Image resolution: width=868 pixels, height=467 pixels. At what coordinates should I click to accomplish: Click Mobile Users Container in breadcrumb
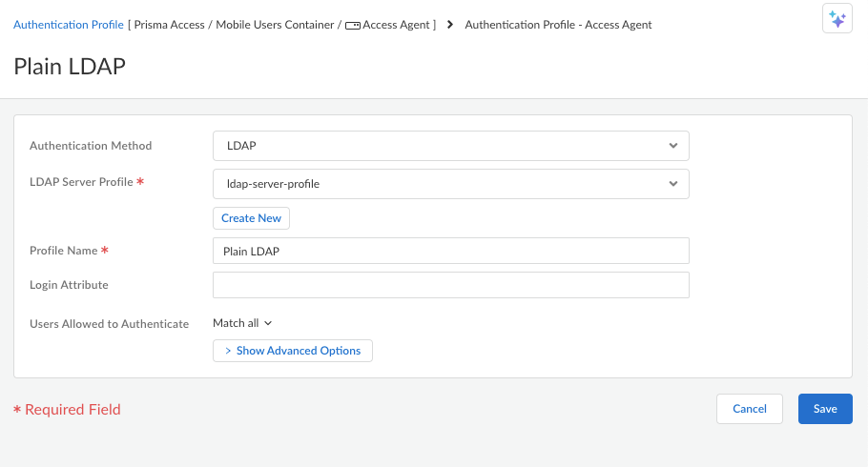(x=274, y=25)
